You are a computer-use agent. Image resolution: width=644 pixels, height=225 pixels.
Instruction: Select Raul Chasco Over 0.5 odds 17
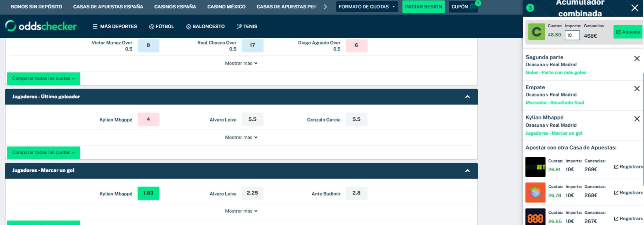pos(252,45)
